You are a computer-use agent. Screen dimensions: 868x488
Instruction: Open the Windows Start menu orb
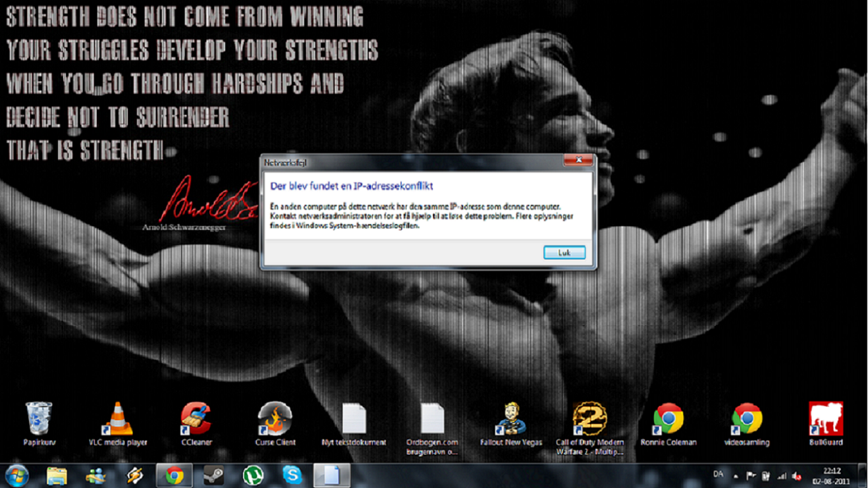(x=16, y=475)
